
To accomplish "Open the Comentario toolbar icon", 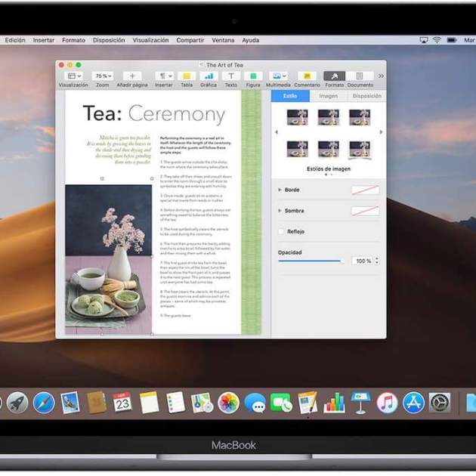I will pos(306,76).
